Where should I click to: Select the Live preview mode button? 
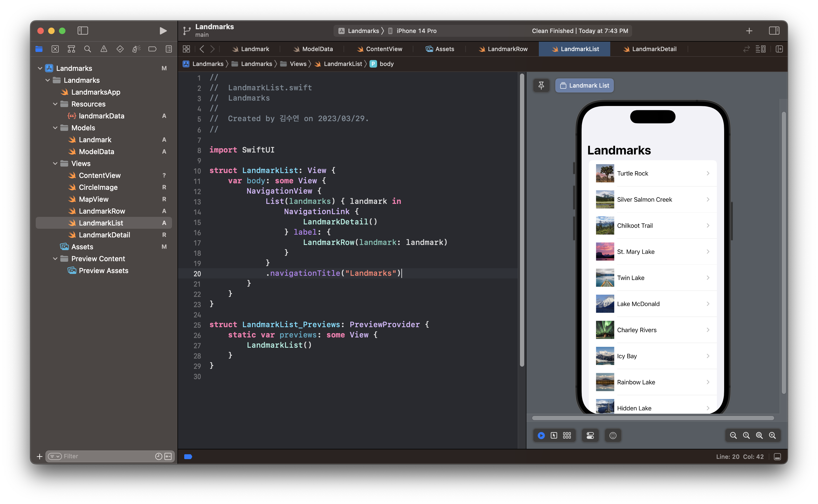click(541, 435)
